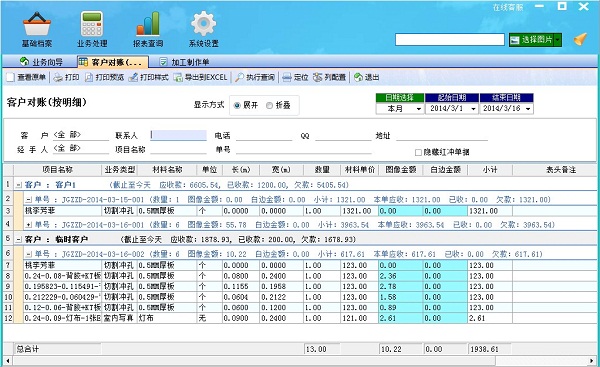Click the horizontal scrollbar thumb

(253, 361)
